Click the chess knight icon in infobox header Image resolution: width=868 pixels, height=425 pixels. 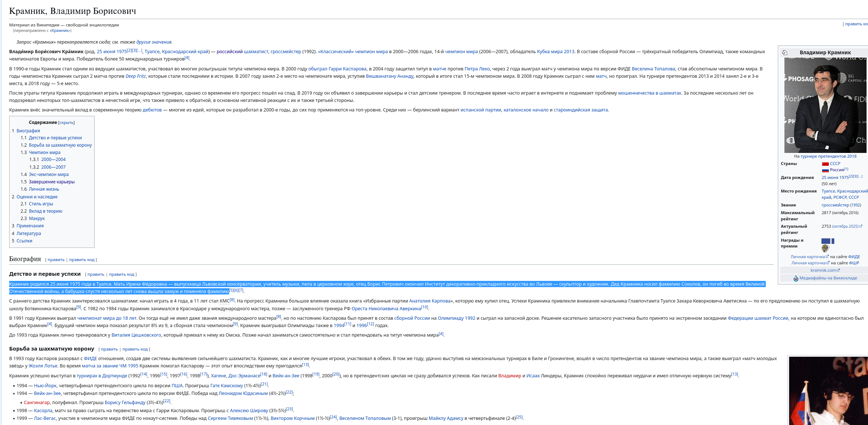pyautogui.click(x=785, y=52)
